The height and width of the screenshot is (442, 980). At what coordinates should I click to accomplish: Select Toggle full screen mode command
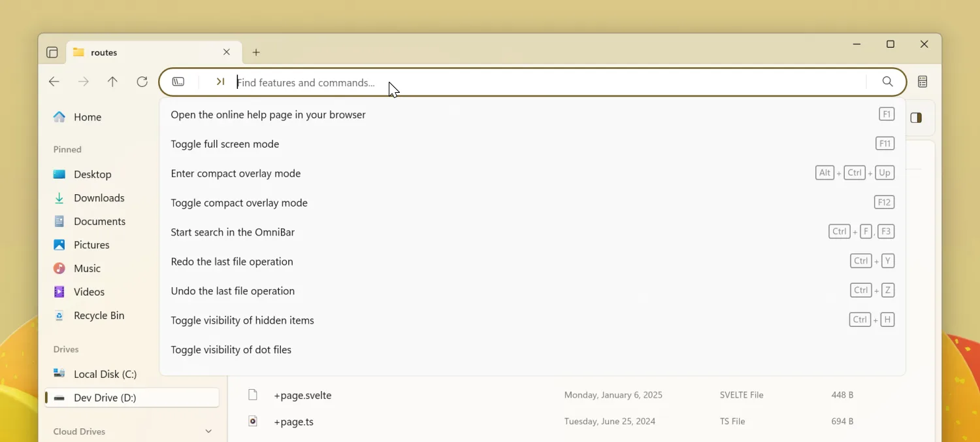pyautogui.click(x=225, y=144)
